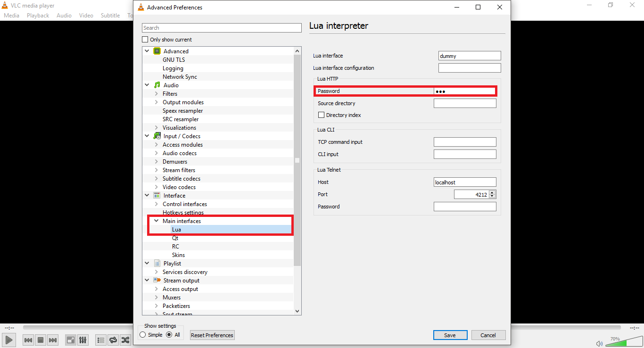Check the Only show current checkbox
Screen dimensions: 644x348
coord(145,40)
